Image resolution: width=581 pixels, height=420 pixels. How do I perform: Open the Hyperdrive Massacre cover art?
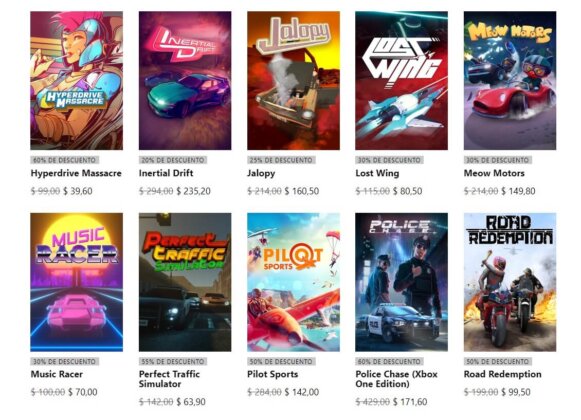76,80
